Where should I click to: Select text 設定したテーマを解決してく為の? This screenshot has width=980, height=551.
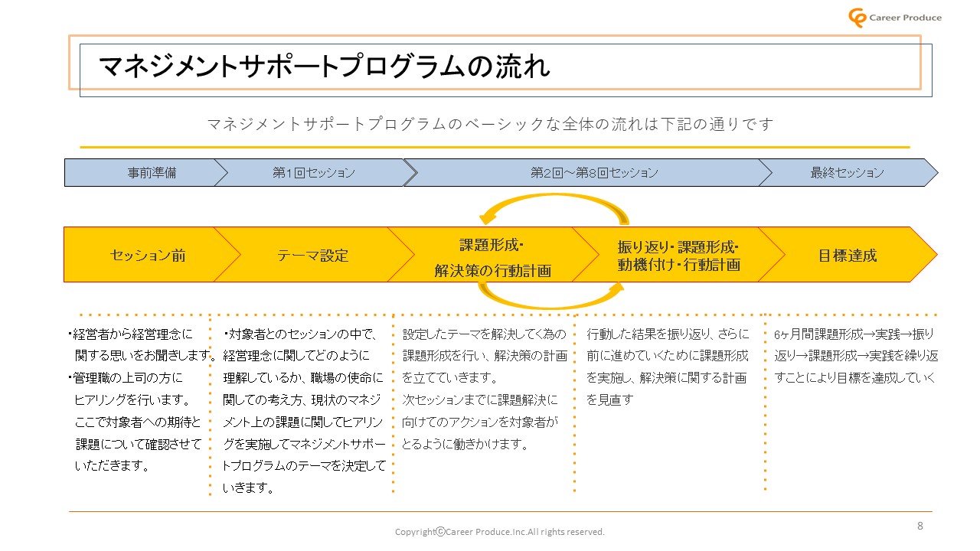pos(485,334)
